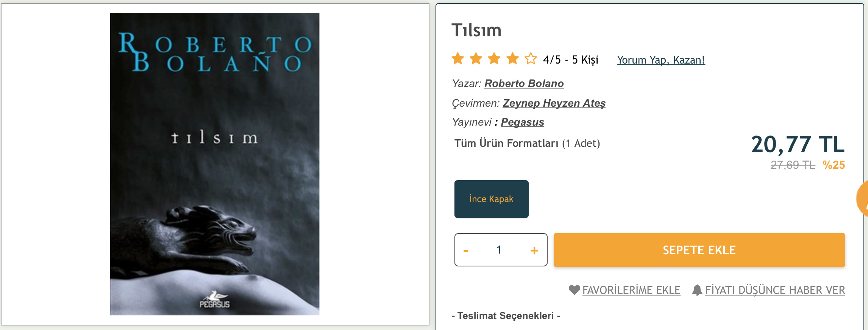
Task: Open author Roberto Bolano's page
Action: tap(524, 84)
